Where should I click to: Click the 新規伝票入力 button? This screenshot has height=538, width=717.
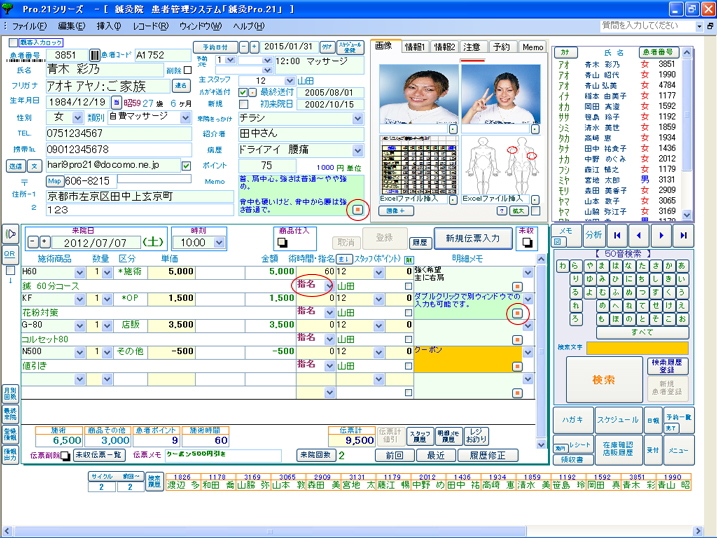click(x=472, y=238)
